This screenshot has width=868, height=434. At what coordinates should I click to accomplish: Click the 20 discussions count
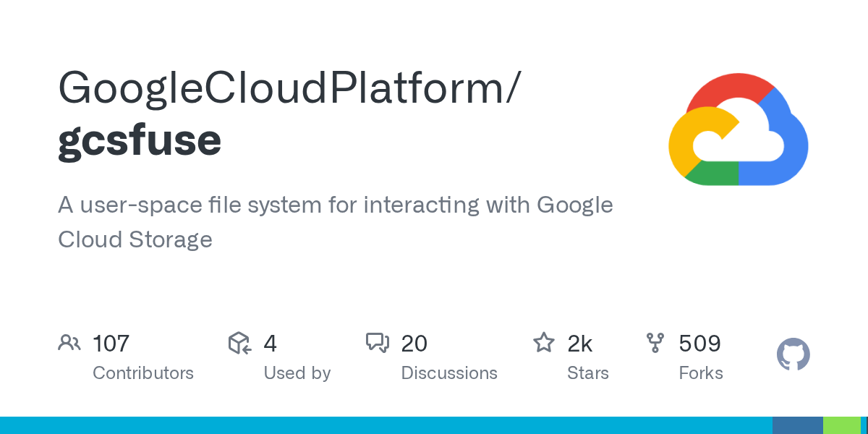coord(414,343)
